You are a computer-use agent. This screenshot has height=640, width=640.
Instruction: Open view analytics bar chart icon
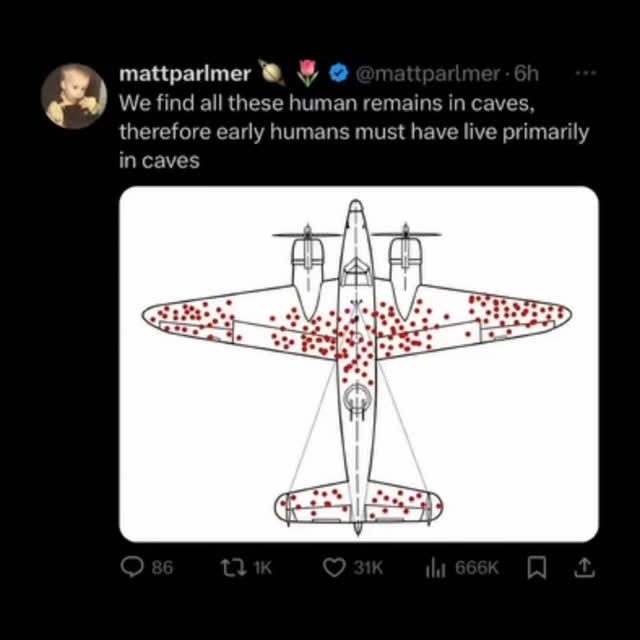[435, 568]
